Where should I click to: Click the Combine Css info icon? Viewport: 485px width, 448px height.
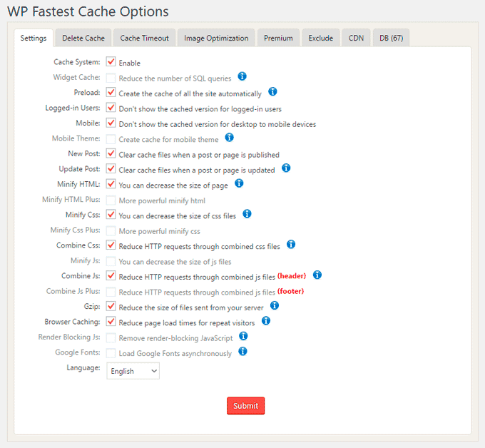click(291, 244)
